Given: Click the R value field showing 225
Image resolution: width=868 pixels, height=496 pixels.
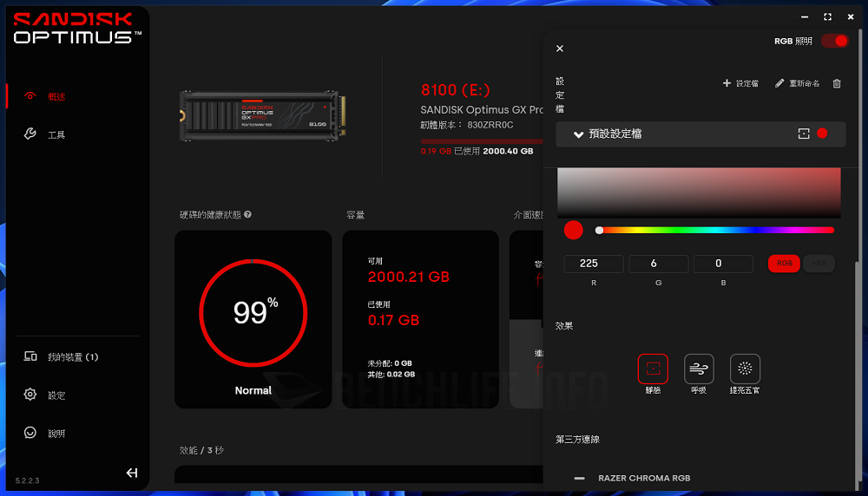Looking at the screenshot, I should (x=594, y=264).
